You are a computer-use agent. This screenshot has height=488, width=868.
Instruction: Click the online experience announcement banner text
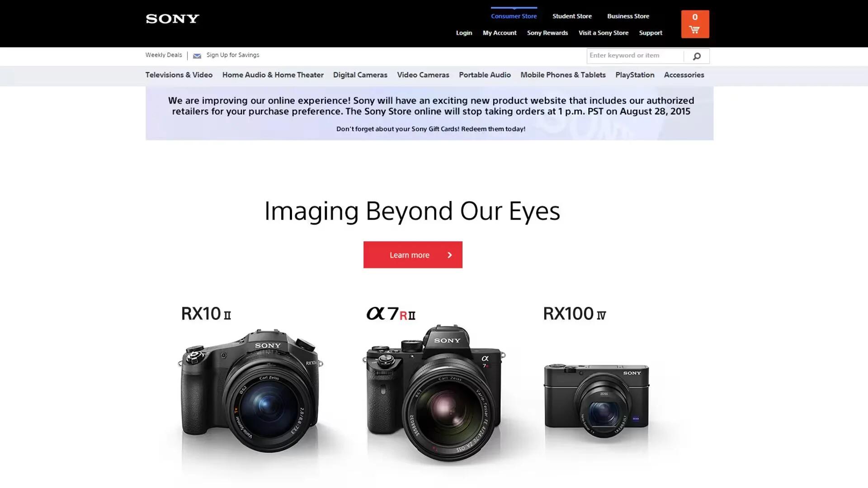tap(431, 106)
